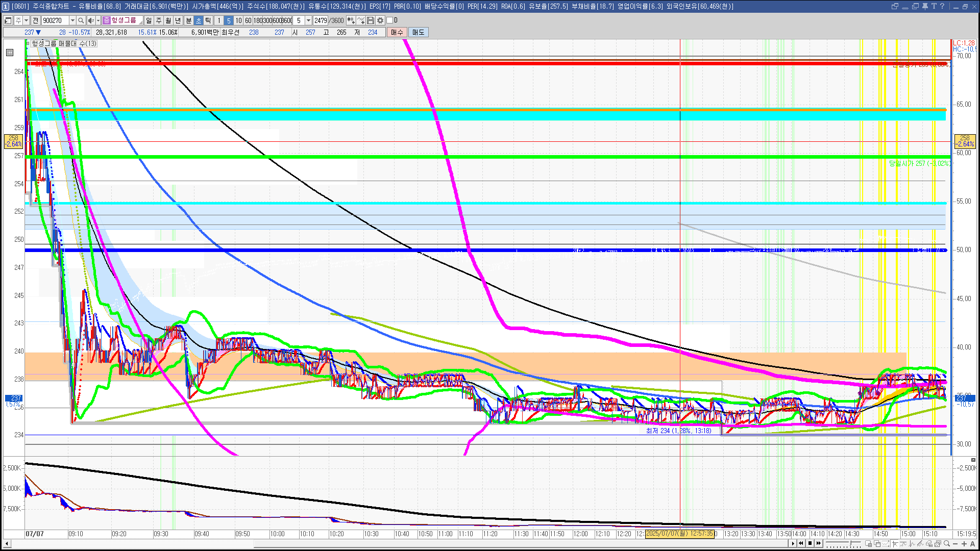Click the save floppy disk icon

click(371, 20)
